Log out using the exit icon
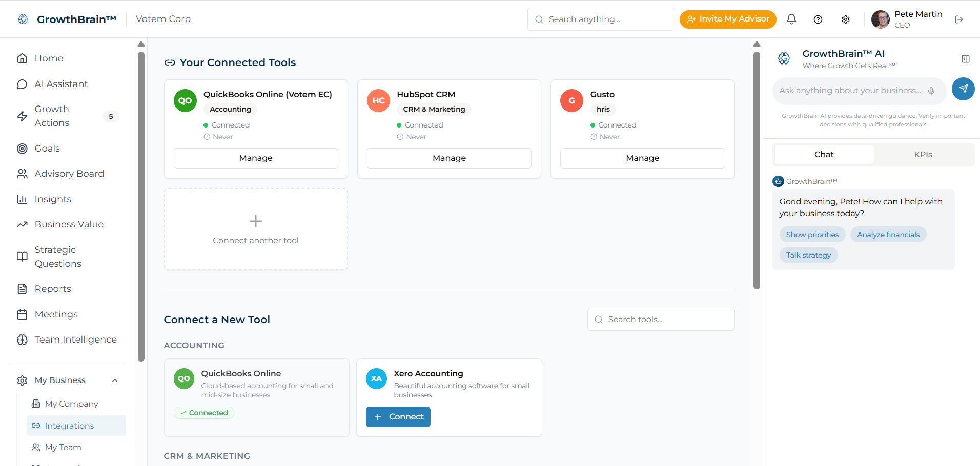 coord(959,19)
